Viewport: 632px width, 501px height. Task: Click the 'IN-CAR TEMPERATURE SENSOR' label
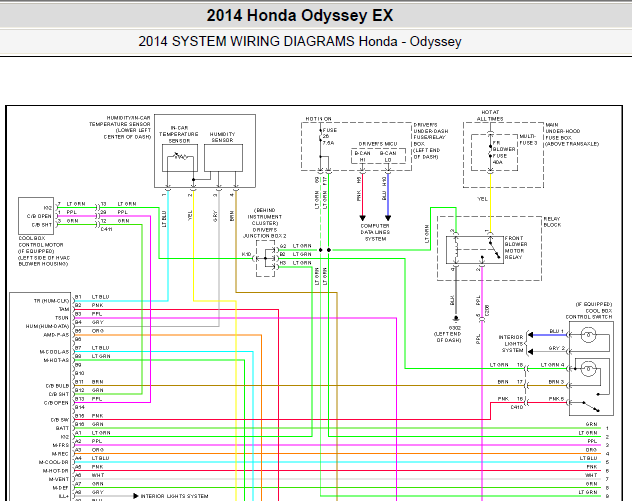point(179,134)
